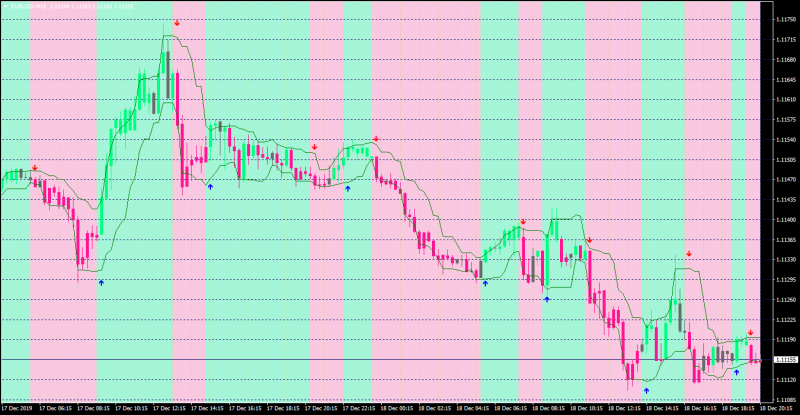Click time label 18 Dec 00:15
Viewport: 800px width, 415px height.
[x=397, y=408]
